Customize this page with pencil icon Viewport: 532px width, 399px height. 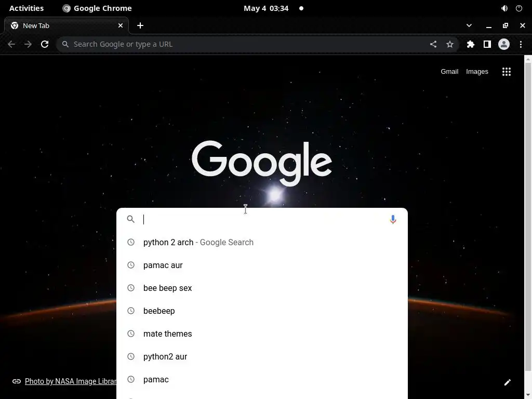[x=508, y=382]
